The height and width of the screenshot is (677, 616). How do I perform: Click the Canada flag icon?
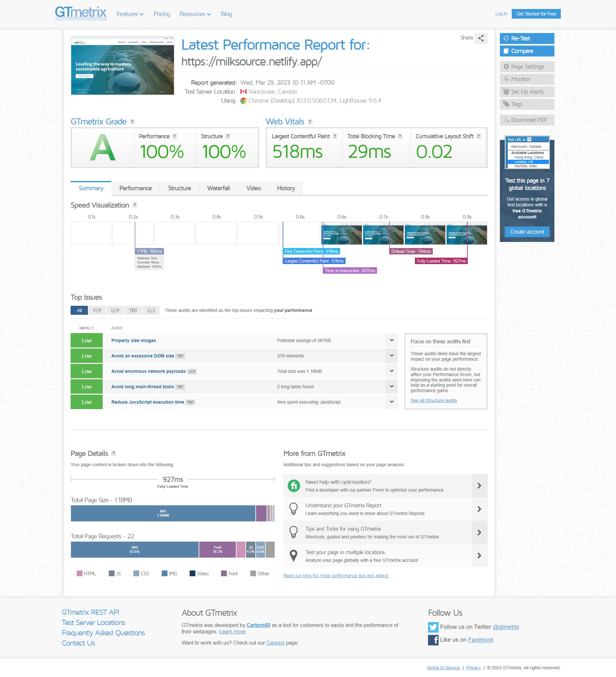point(244,92)
